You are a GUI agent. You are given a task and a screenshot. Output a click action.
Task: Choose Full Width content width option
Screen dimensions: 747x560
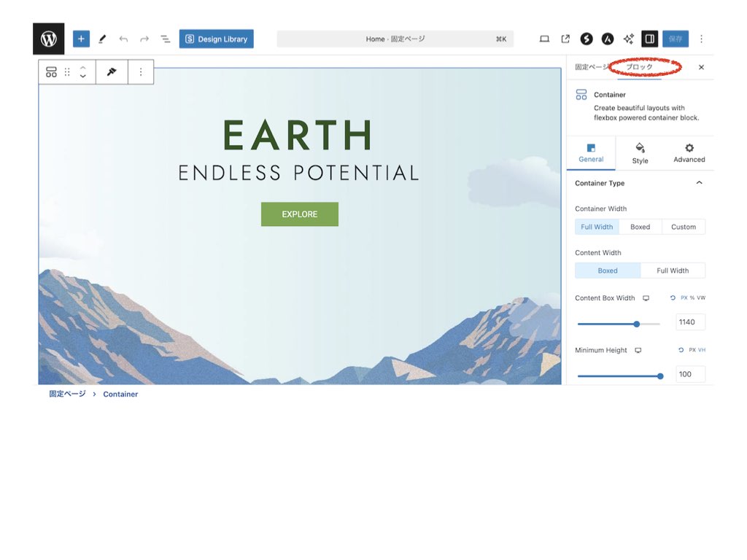click(x=673, y=271)
